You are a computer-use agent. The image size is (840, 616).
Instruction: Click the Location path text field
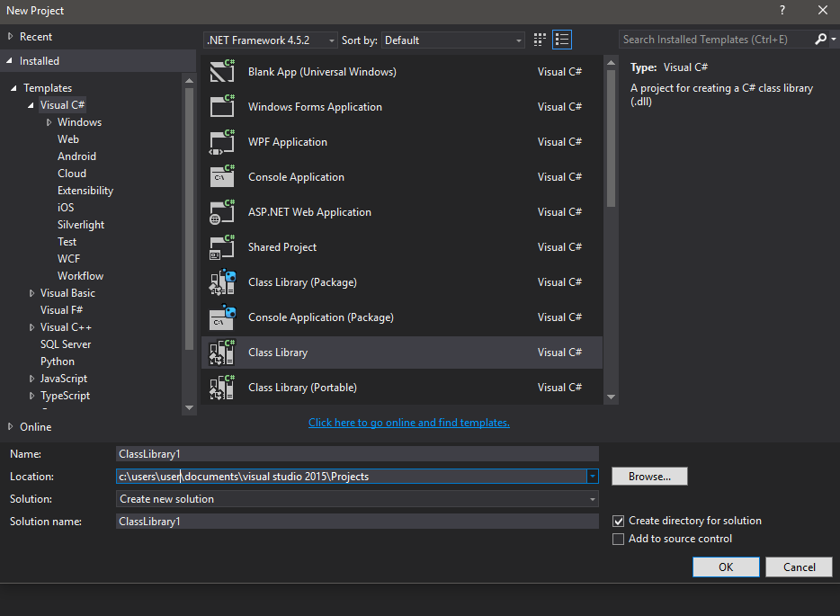click(x=352, y=477)
